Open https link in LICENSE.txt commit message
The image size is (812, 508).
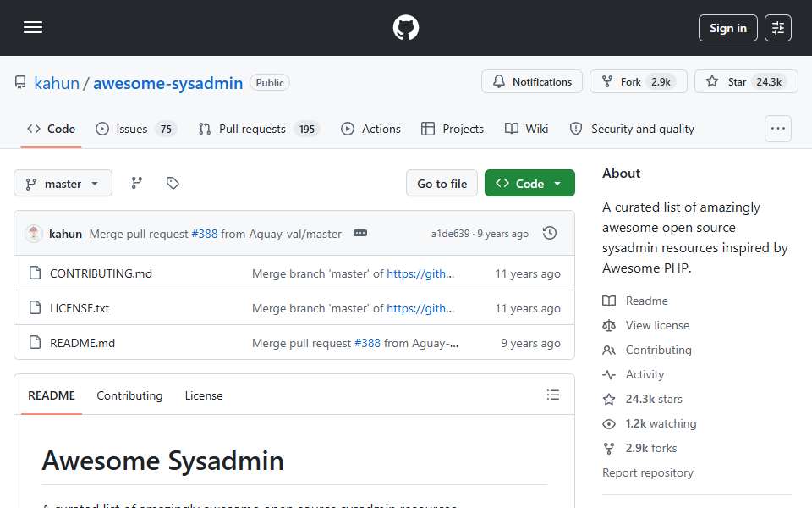tap(420, 308)
